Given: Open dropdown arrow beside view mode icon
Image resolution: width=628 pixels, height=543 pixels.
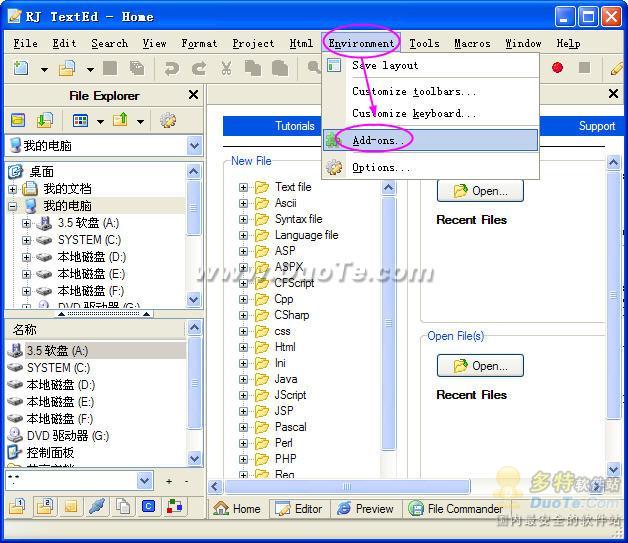Looking at the screenshot, I should [x=100, y=121].
